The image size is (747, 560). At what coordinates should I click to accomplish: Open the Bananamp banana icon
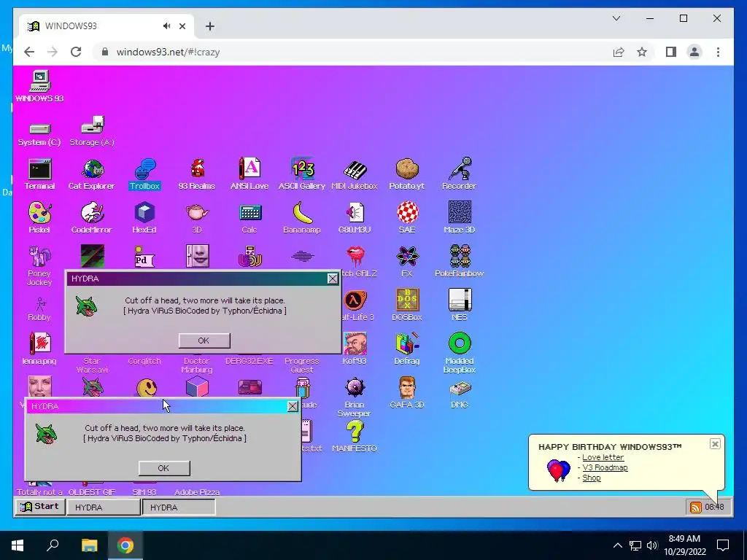(x=301, y=217)
